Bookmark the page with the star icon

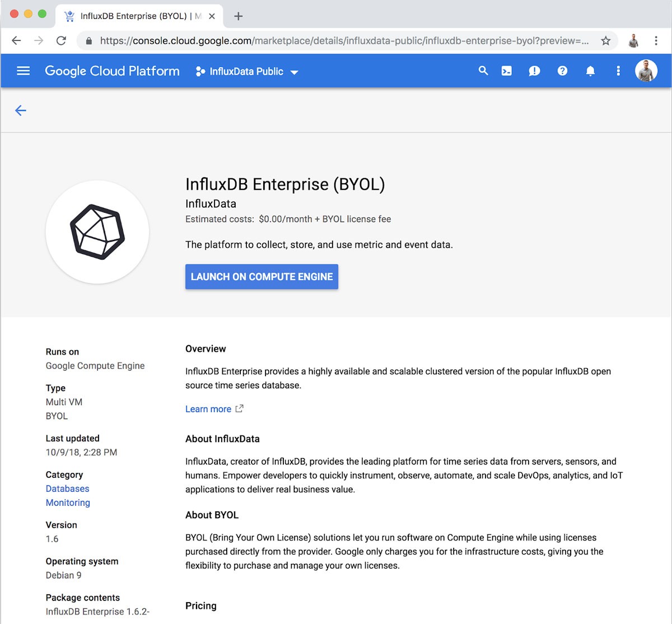pyautogui.click(x=606, y=41)
